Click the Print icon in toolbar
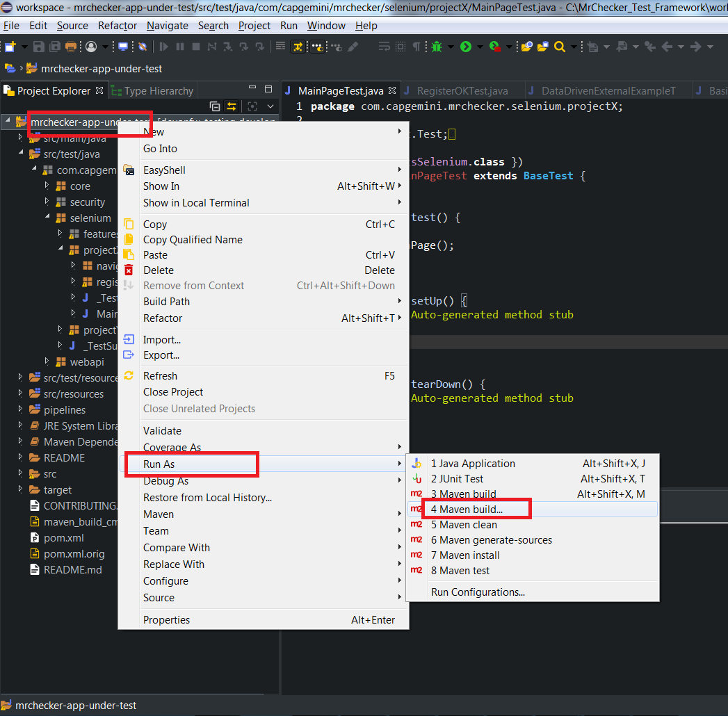728x716 pixels. click(71, 47)
